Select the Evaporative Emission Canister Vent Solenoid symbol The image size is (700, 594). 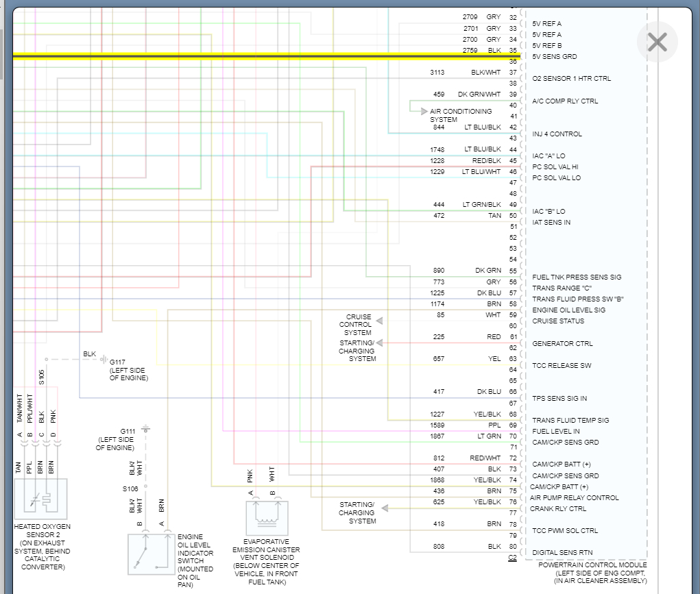[267, 518]
